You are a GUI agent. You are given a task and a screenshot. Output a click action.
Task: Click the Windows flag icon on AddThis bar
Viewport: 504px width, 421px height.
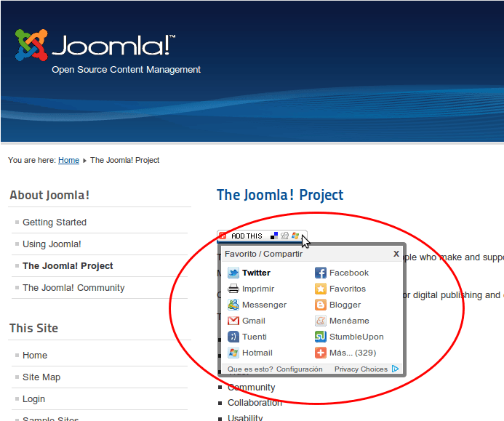click(x=295, y=236)
